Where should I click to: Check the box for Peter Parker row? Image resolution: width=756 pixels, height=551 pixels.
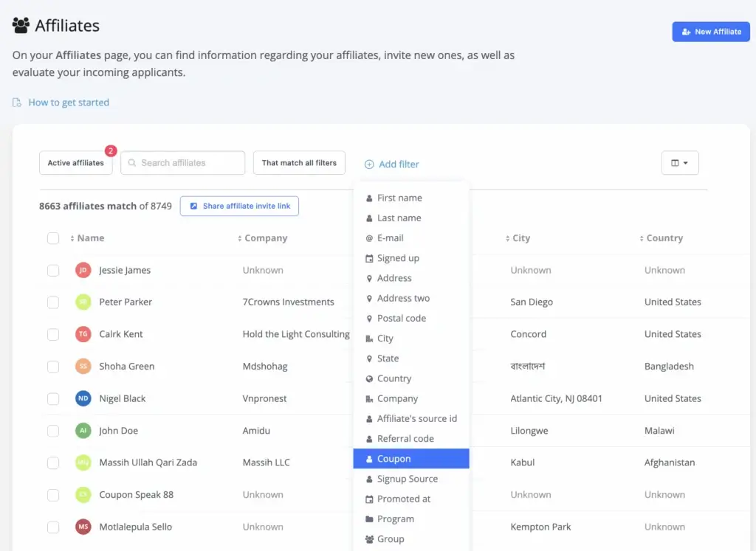tap(53, 302)
